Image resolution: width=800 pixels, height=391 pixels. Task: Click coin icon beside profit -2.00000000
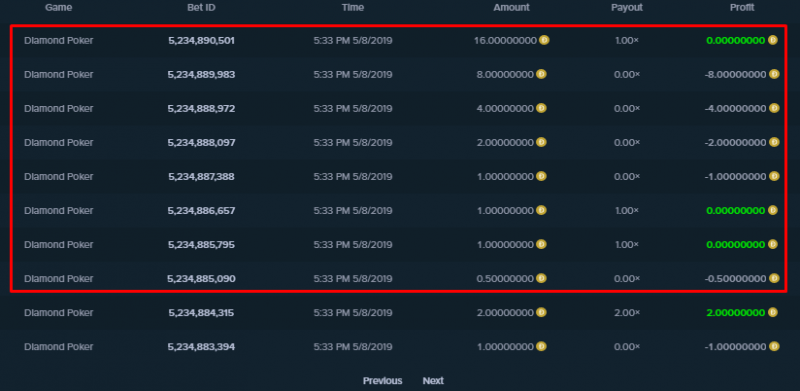[x=774, y=142]
